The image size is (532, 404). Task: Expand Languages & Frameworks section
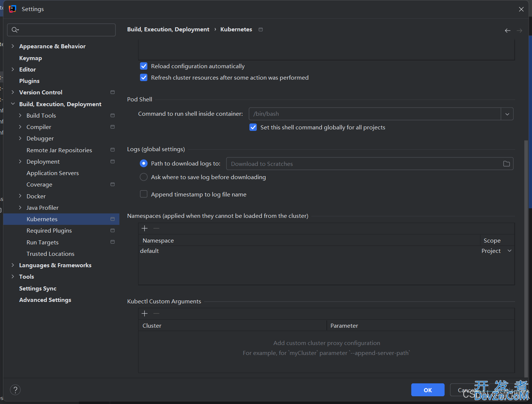pyautogui.click(x=13, y=265)
